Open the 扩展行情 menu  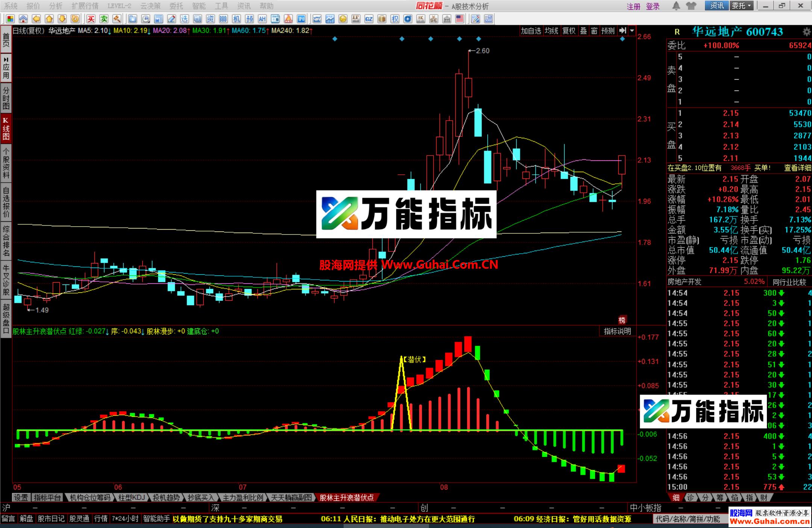(85, 6)
